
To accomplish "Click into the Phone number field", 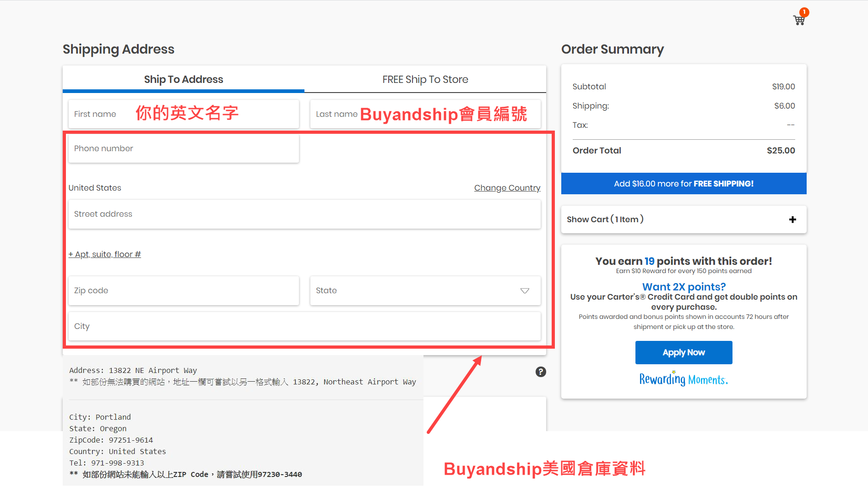I will coord(184,148).
